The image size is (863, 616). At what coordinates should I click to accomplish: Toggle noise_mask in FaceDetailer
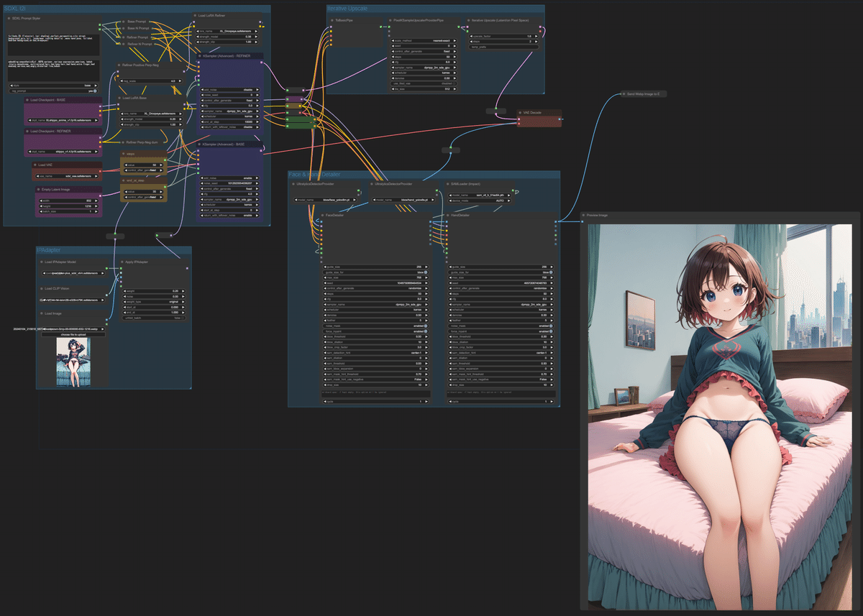tap(375, 326)
